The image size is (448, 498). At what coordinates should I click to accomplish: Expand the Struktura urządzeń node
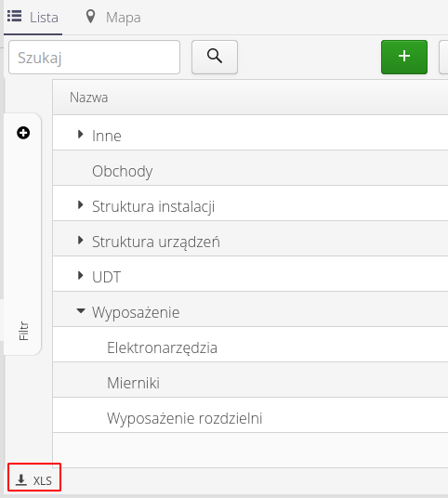[x=80, y=240]
